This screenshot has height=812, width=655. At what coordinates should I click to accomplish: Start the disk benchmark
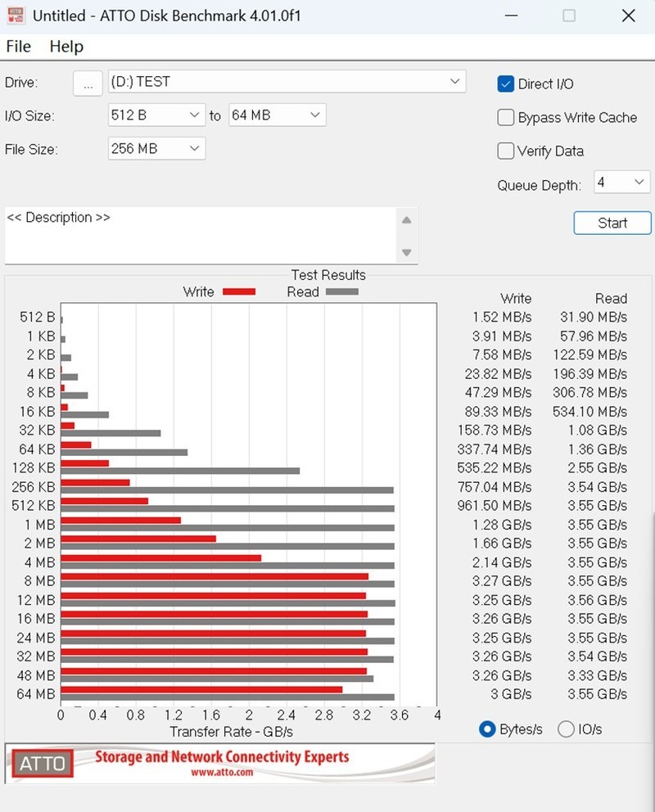pos(612,222)
